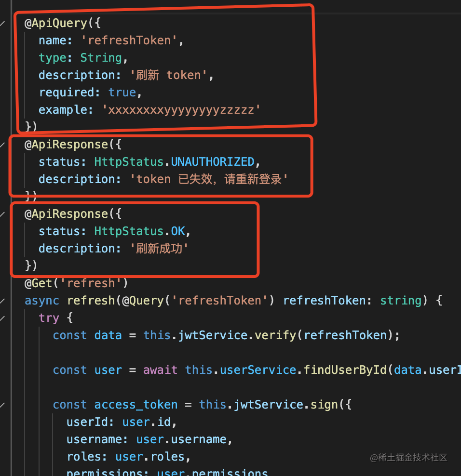
Task: Click the UNAUTHORIZED status constant
Action: click(212, 162)
